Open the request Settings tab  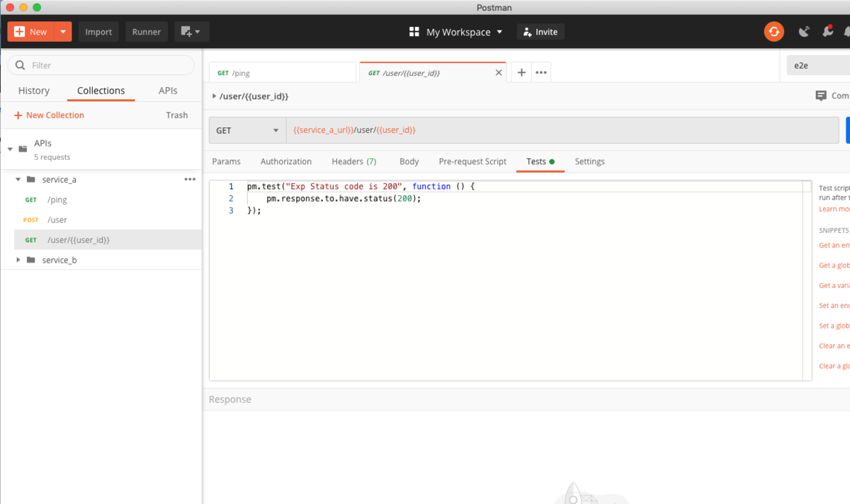coord(589,161)
